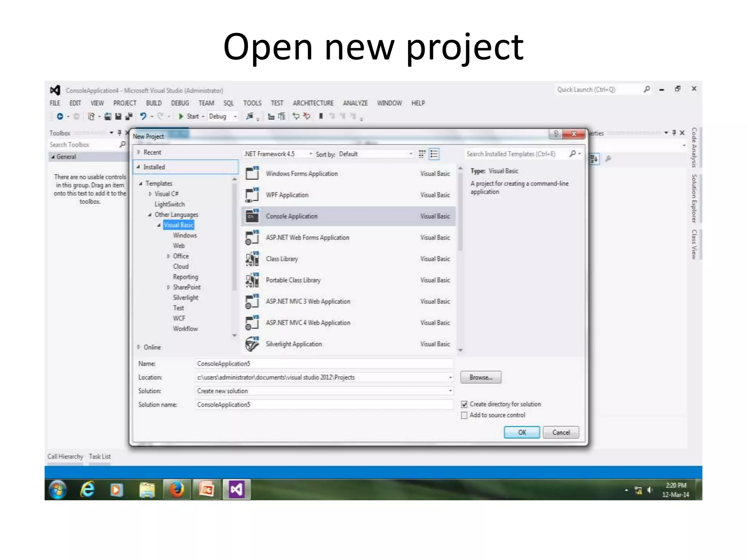Open the Location path dropdown
This screenshot has width=747, height=560.
450,377
